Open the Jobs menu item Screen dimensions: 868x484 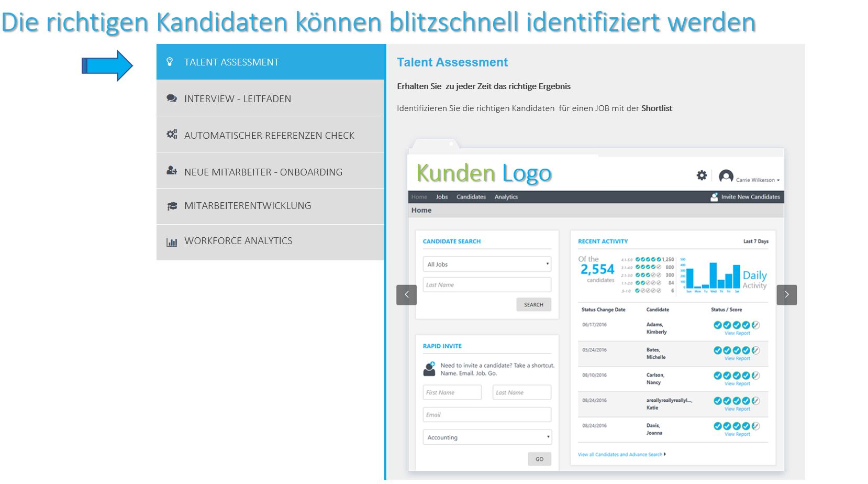(442, 197)
